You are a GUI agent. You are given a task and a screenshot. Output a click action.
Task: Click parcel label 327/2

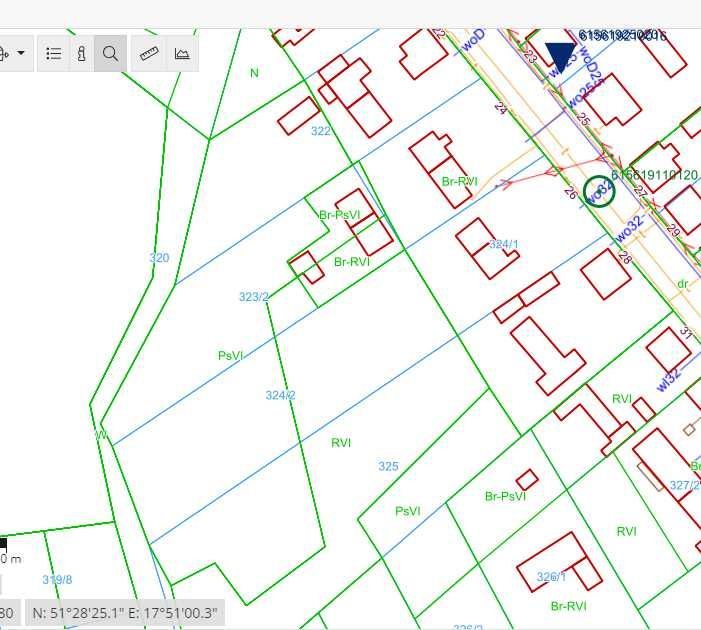tap(684, 485)
